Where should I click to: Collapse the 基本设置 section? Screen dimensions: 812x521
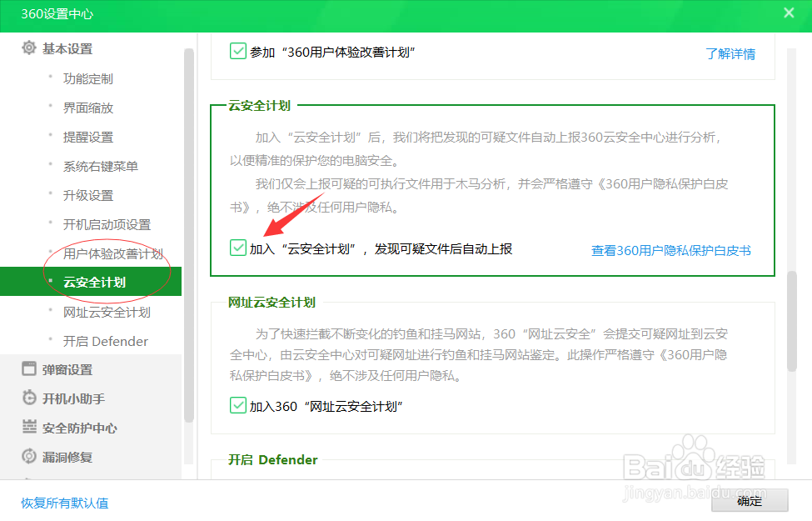point(67,48)
